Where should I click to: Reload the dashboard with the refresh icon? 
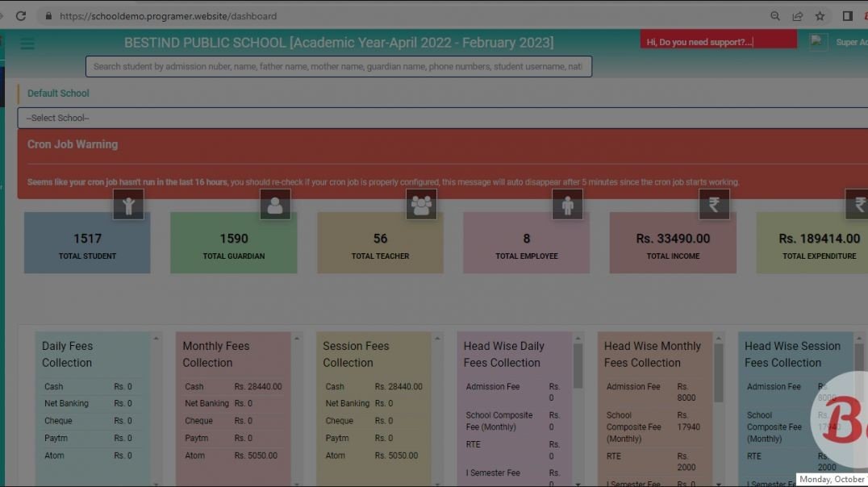pyautogui.click(x=21, y=15)
